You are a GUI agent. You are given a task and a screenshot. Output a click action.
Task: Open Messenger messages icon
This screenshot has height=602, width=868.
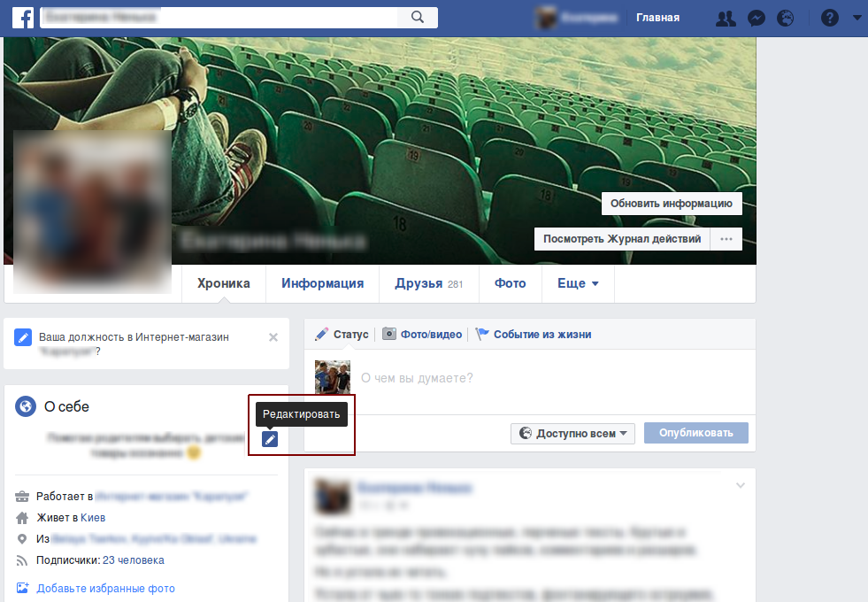click(756, 18)
